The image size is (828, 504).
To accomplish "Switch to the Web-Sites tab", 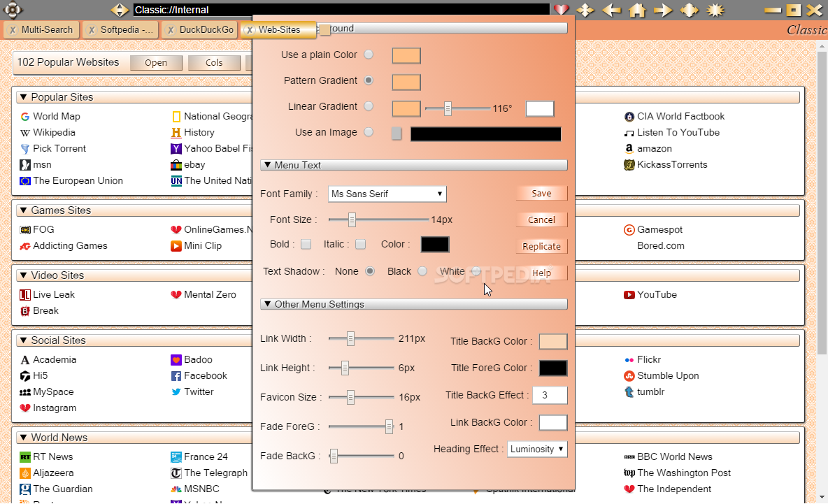I will pos(279,30).
